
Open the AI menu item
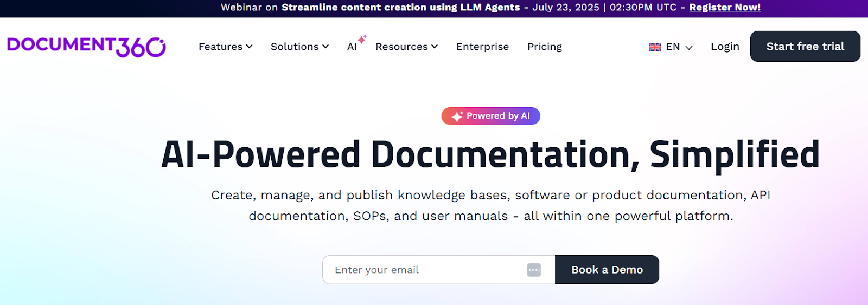(352, 47)
